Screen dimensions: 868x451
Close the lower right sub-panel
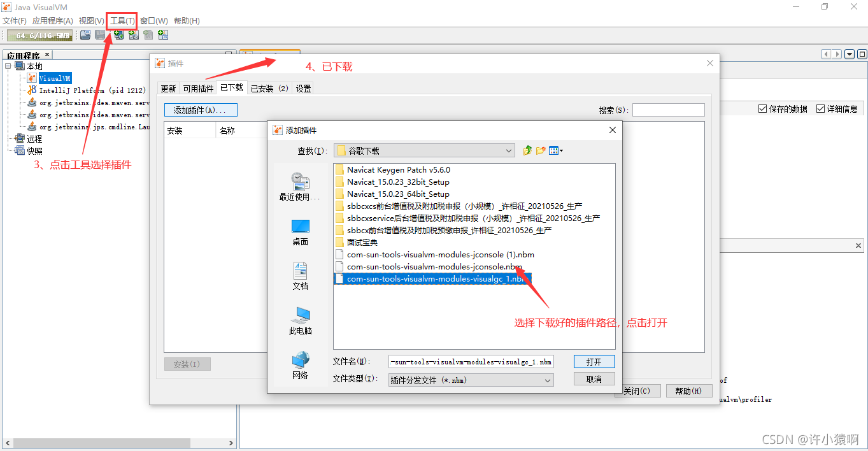pos(858,245)
